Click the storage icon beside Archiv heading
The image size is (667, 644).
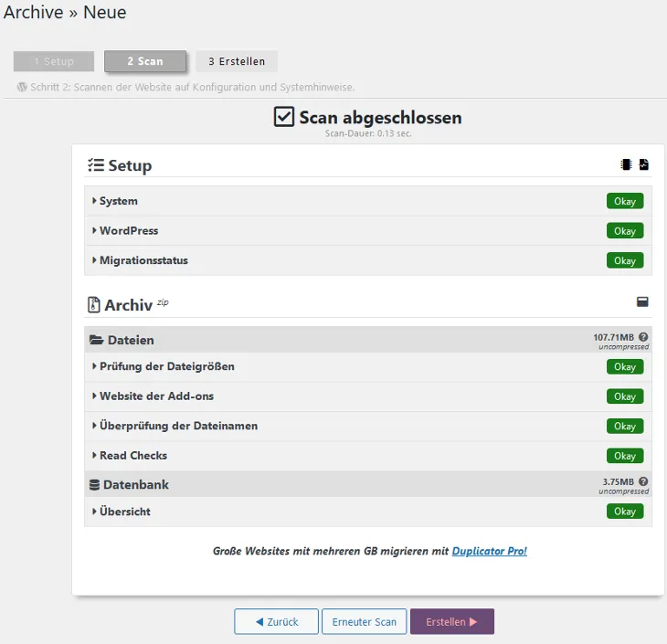point(642,301)
